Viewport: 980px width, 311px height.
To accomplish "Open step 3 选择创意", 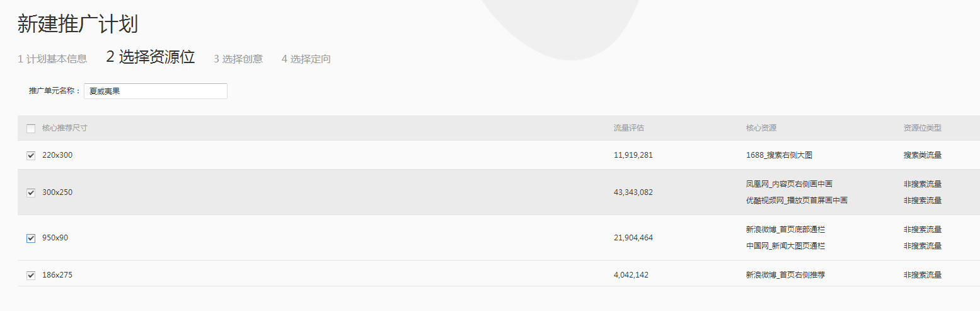I will click(238, 59).
